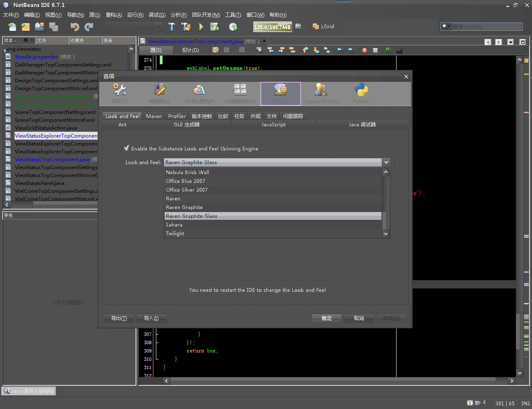Click the Undo toolbar icon
532x409 pixels.
click(75, 27)
